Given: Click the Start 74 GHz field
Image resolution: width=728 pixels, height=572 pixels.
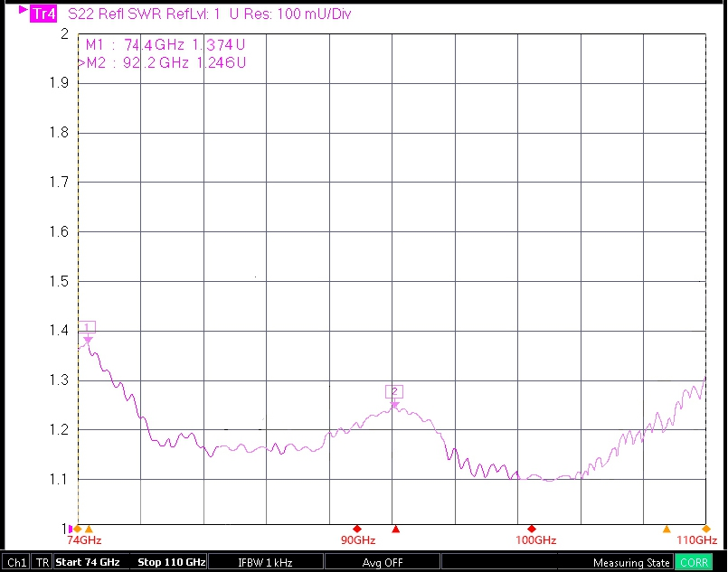Looking at the screenshot, I should click(88, 562).
